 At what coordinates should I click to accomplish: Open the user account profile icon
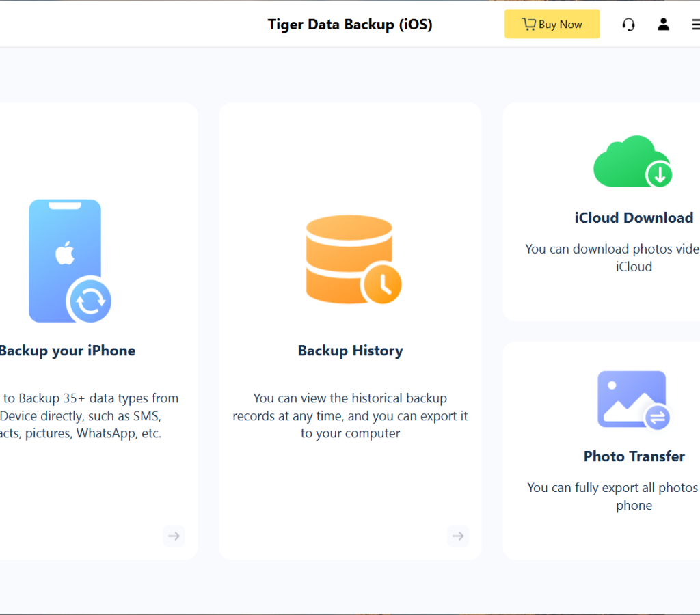[x=663, y=25]
